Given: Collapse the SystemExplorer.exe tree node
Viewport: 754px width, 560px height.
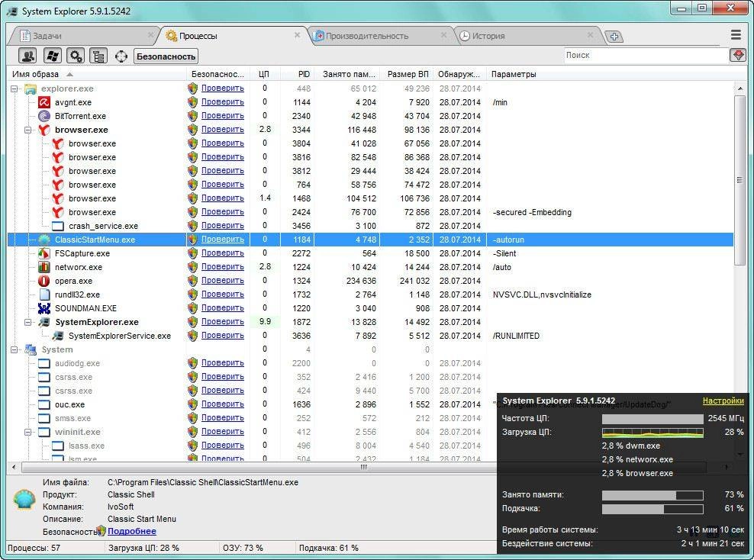Looking at the screenshot, I should [28, 322].
